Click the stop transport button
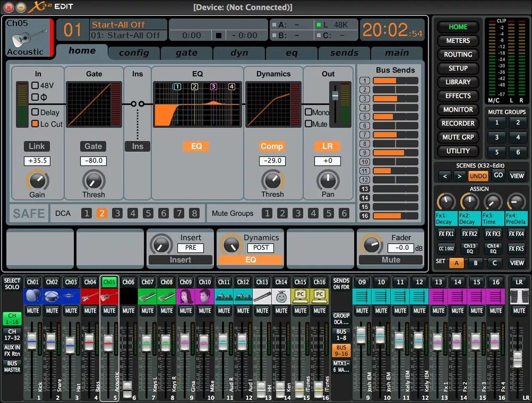532x403 pixels. click(x=219, y=35)
